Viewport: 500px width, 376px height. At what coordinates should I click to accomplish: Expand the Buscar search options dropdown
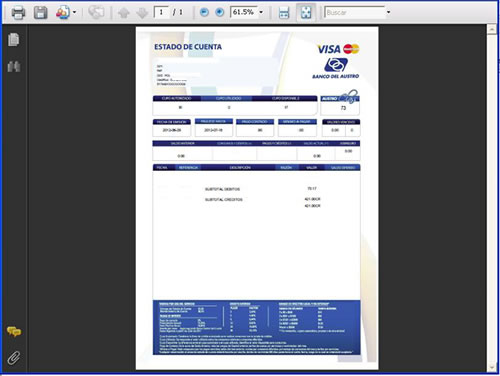[x=388, y=13]
